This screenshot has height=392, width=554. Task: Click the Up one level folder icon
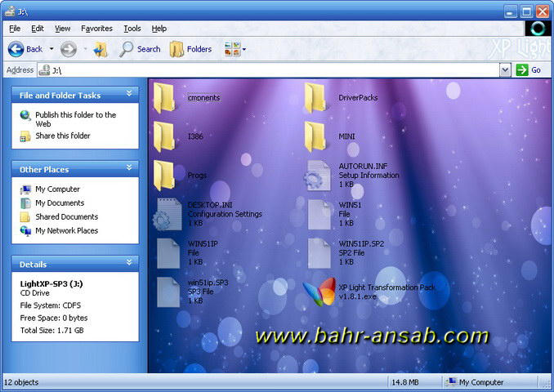[x=101, y=50]
